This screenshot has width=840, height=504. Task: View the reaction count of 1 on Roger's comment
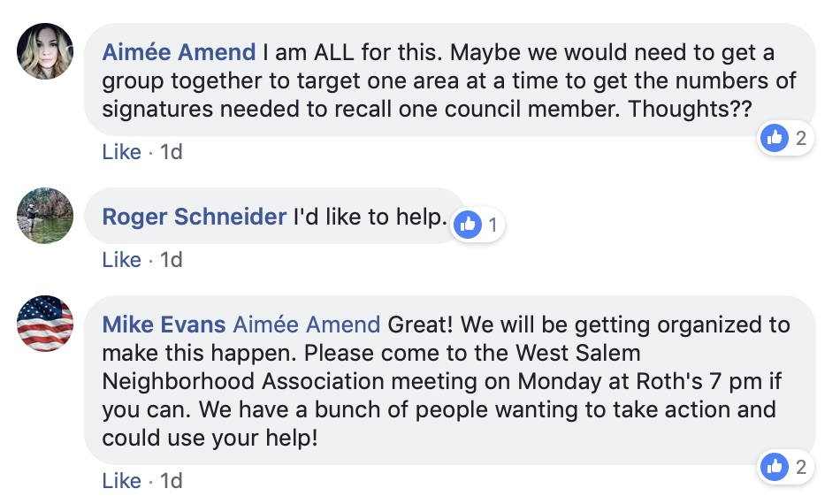tap(493, 225)
